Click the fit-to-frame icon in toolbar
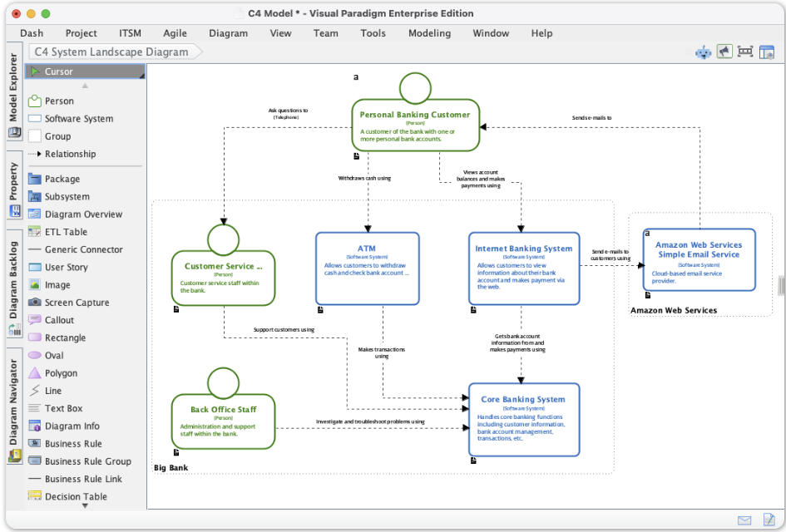Screen dimensions: 786x532 point(745,51)
